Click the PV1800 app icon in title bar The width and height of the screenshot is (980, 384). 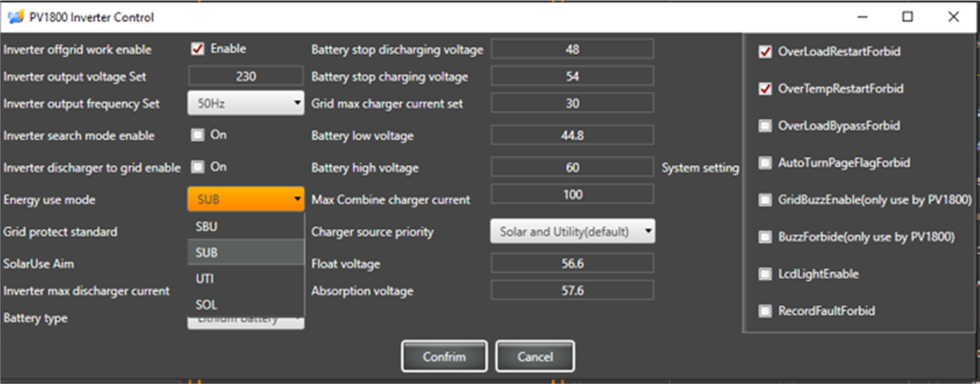coord(16,17)
